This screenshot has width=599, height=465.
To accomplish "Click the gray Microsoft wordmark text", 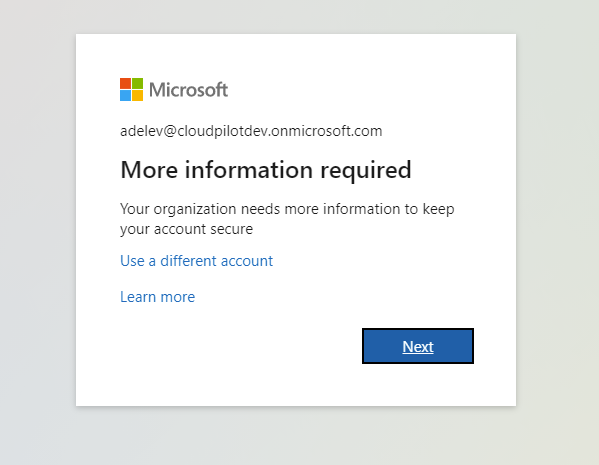I will [188, 90].
